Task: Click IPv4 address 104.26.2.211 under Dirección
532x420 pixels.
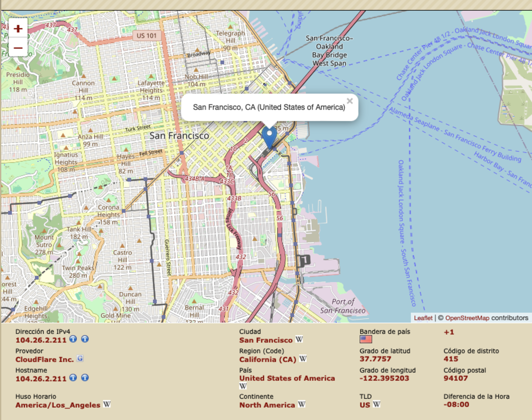Action: coord(41,340)
